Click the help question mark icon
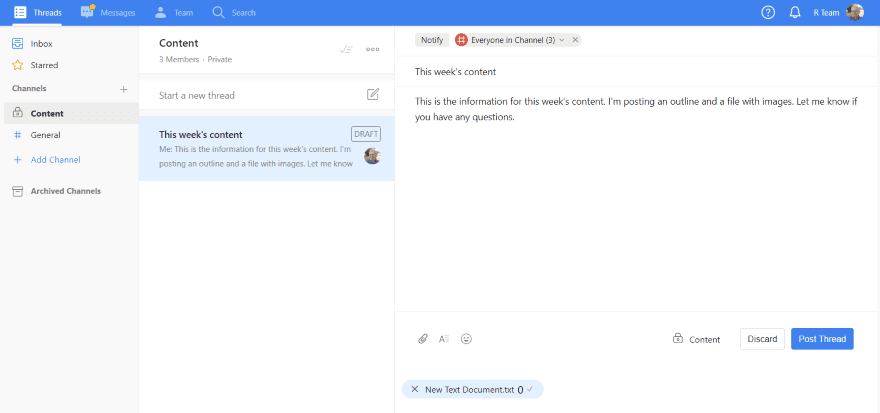The image size is (880, 413). click(x=768, y=12)
